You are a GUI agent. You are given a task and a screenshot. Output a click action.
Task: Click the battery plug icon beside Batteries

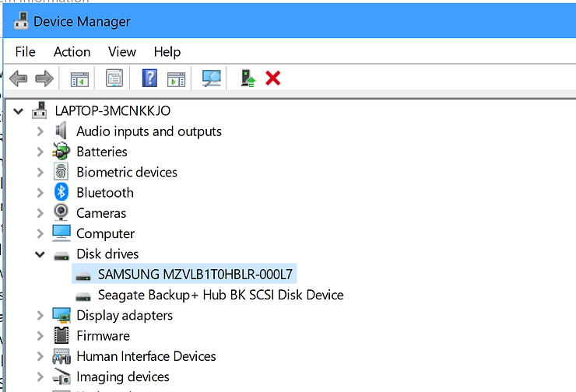tap(61, 151)
